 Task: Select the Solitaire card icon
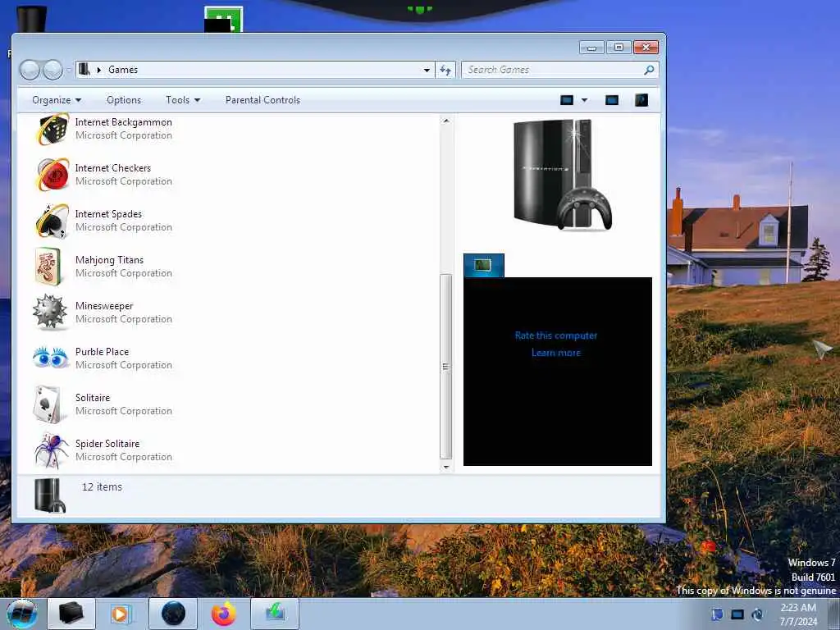(x=47, y=404)
